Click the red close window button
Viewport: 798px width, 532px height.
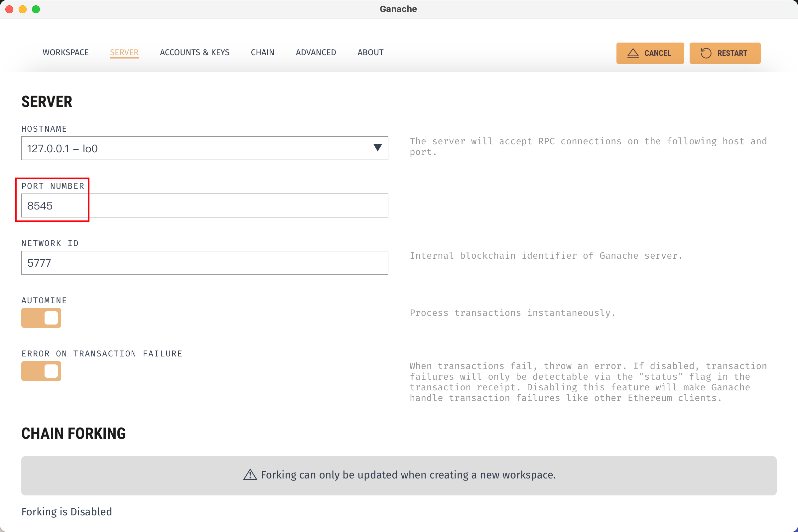click(10, 9)
